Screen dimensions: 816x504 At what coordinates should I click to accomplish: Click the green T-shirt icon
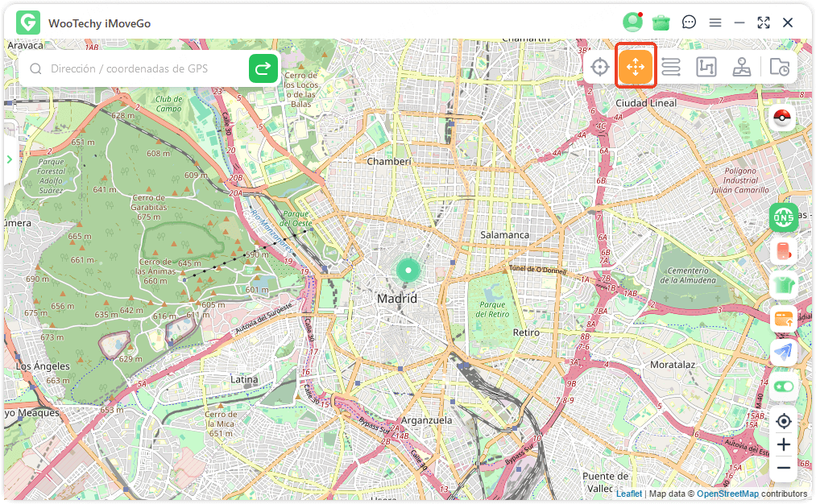(783, 284)
